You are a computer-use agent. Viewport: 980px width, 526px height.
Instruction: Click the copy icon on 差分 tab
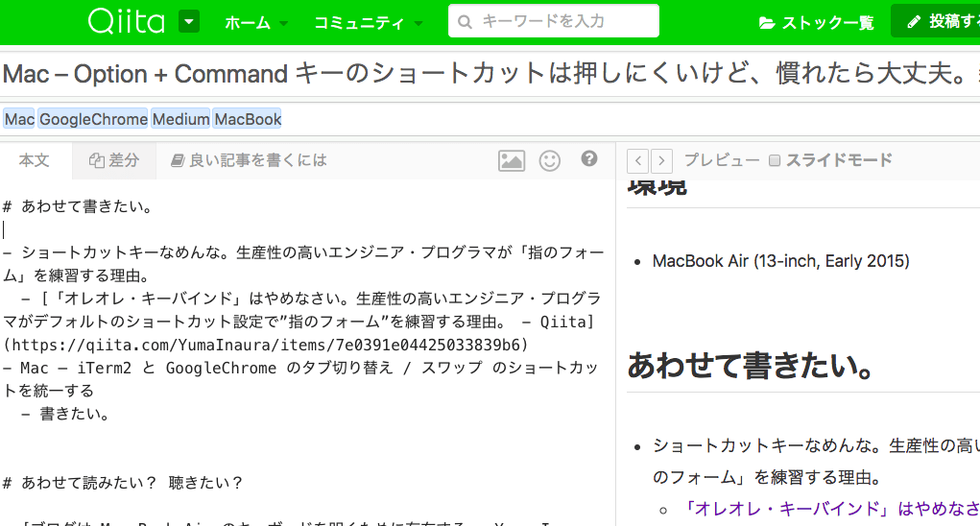(x=96, y=160)
